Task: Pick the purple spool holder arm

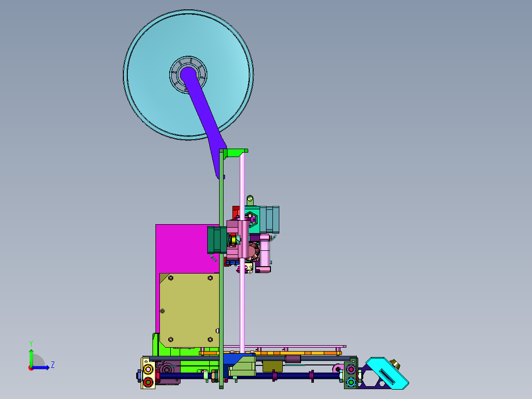Action: (206, 119)
